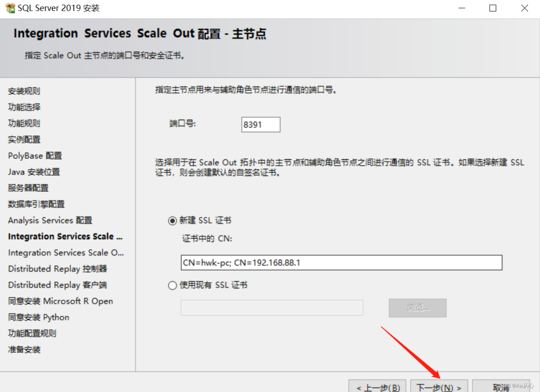
Task: Go back with the 上一步(B) button
Action: 377,386
